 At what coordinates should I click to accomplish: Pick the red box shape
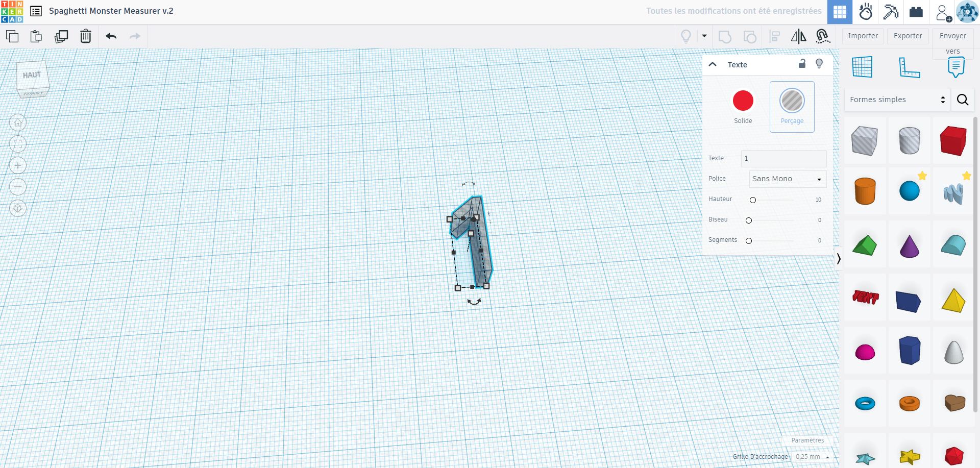tap(953, 140)
